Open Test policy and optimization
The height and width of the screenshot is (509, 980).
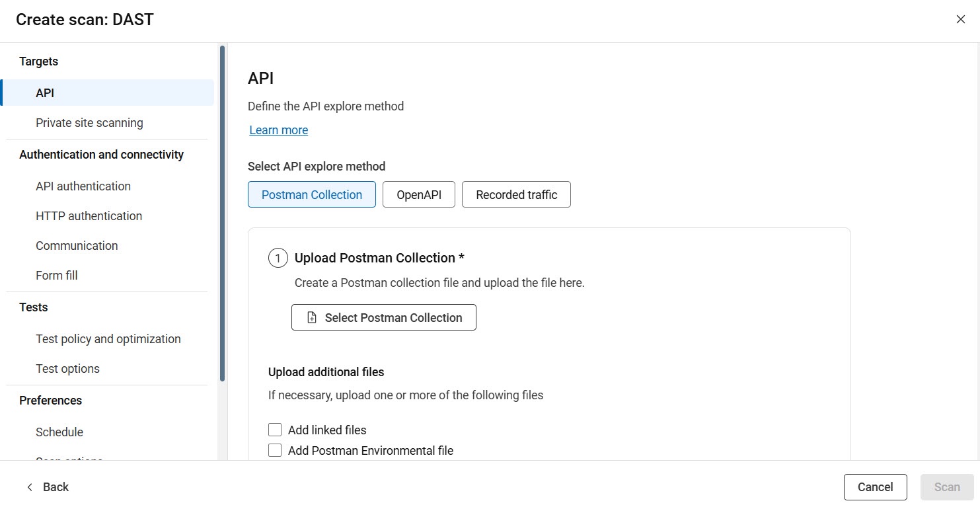pos(108,338)
